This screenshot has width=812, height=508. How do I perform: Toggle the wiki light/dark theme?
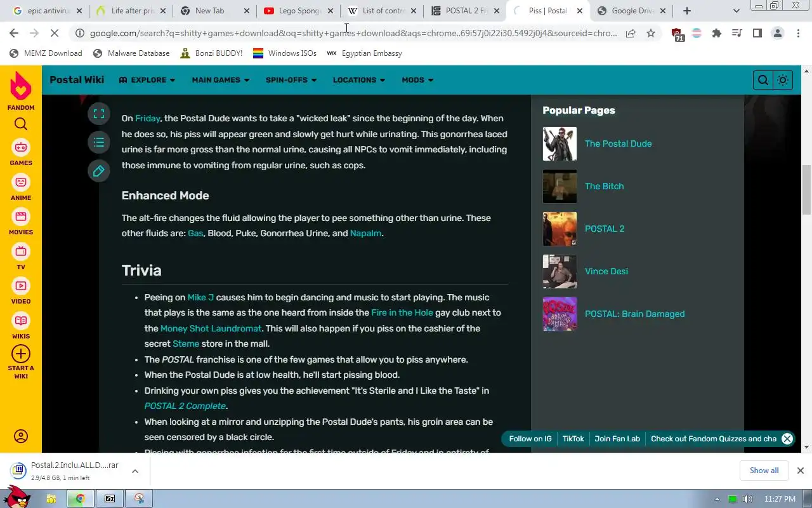point(783,80)
